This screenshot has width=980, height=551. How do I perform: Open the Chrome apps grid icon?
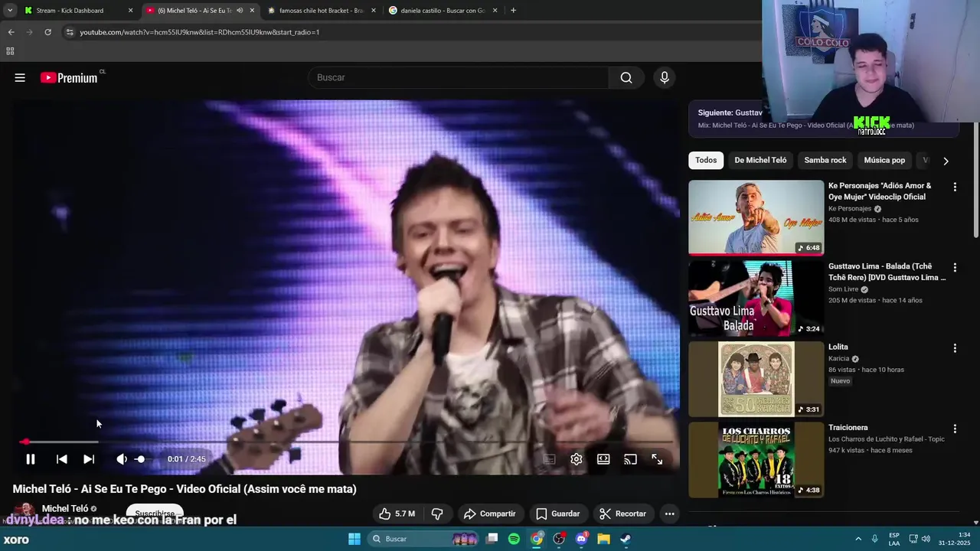tap(10, 51)
